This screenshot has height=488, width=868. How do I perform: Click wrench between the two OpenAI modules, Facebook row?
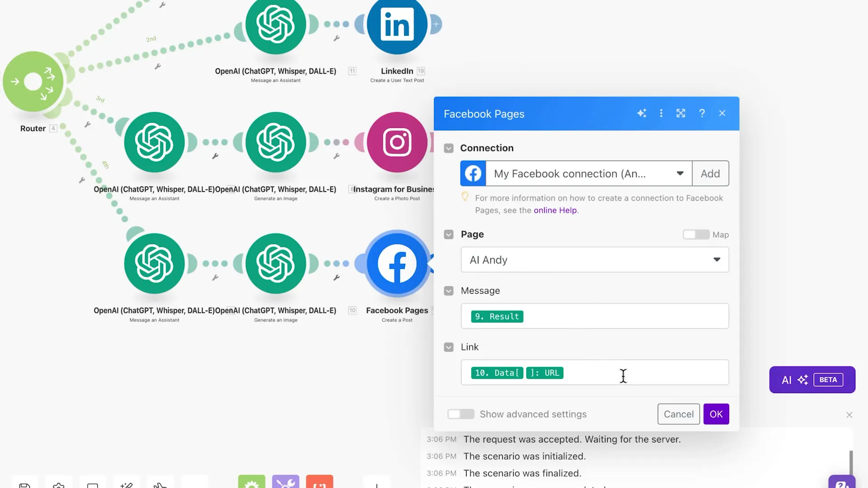215,277
